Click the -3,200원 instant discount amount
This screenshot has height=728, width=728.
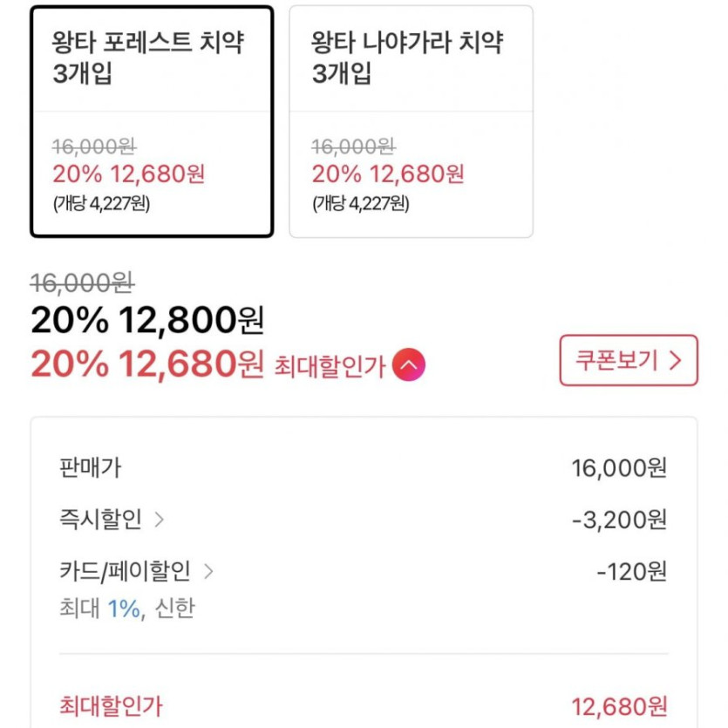click(619, 520)
